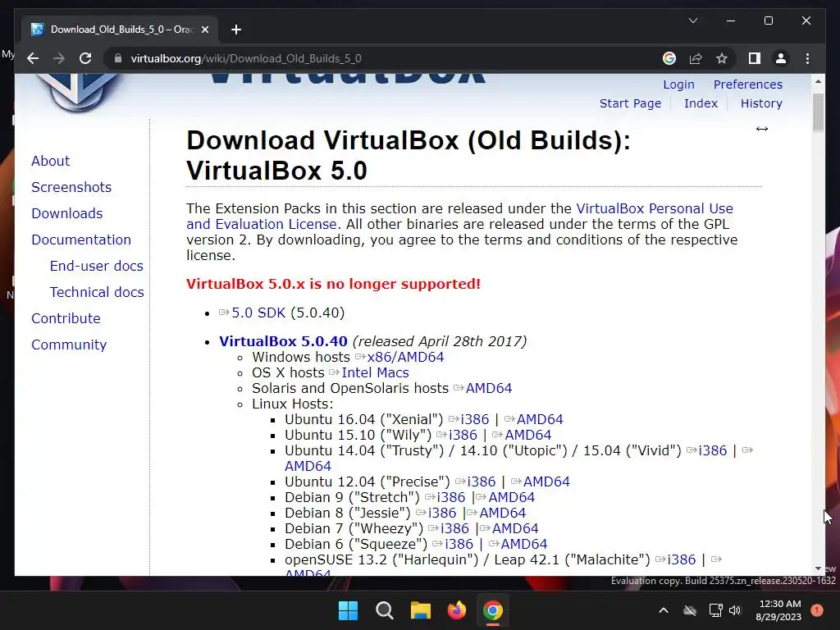
Task: Download Ubuntu 16.04 Xenial AMD64
Action: coord(540,419)
